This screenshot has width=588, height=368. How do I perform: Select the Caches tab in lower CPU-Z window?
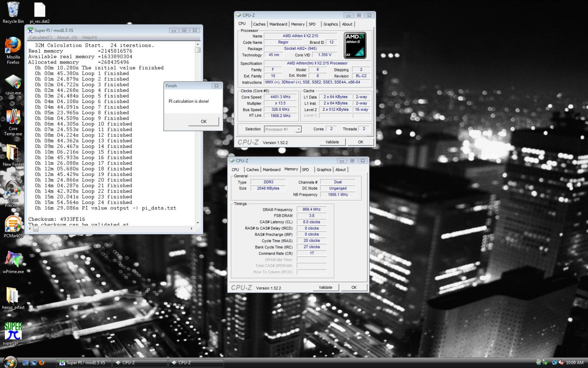252,170
